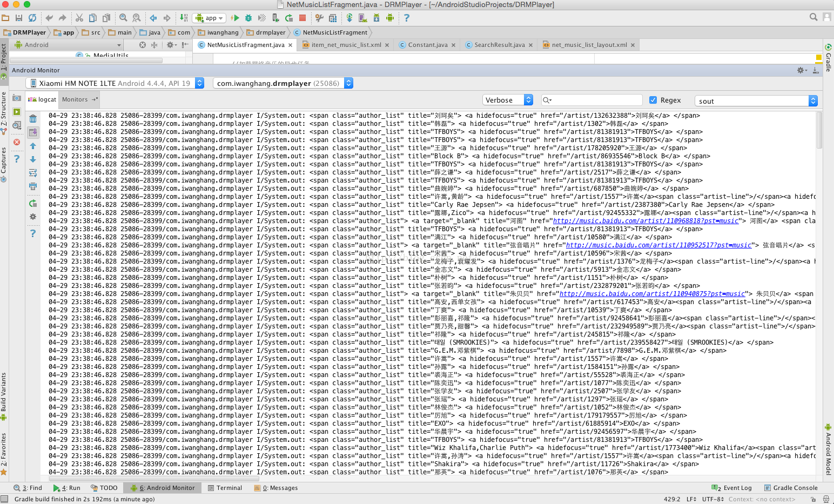Click the DRMPlayer breadcrumb
The image size is (834, 504).
(x=24, y=32)
